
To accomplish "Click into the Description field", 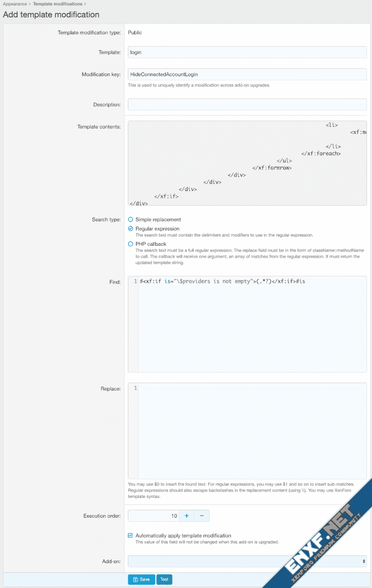I will coord(247,105).
